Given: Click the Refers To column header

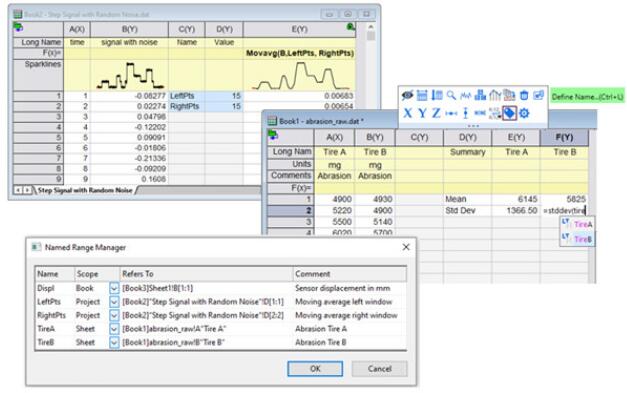Looking at the screenshot, I should click(206, 274).
